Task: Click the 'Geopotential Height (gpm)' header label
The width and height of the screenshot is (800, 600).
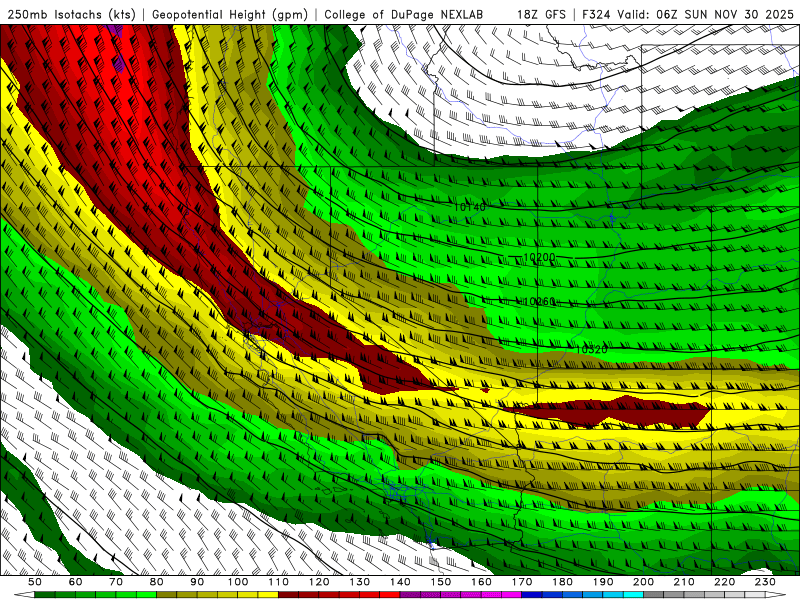Action: pyautogui.click(x=230, y=14)
